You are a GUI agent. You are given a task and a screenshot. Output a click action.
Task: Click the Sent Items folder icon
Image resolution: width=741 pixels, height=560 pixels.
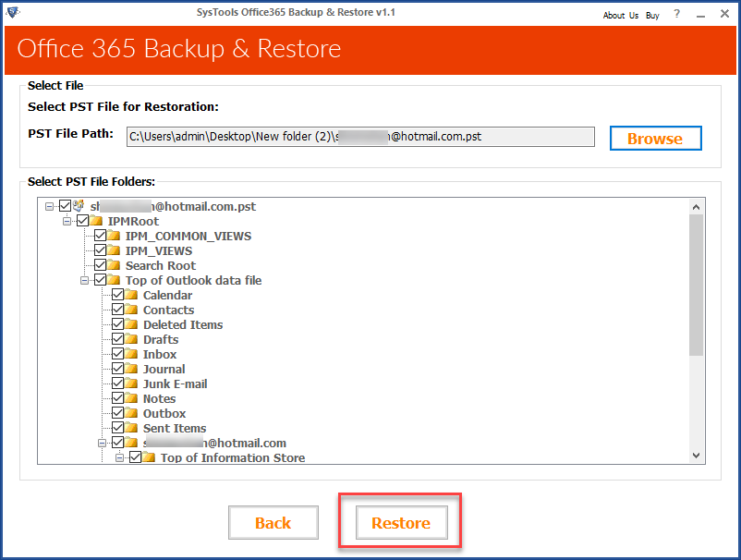pyautogui.click(x=131, y=428)
